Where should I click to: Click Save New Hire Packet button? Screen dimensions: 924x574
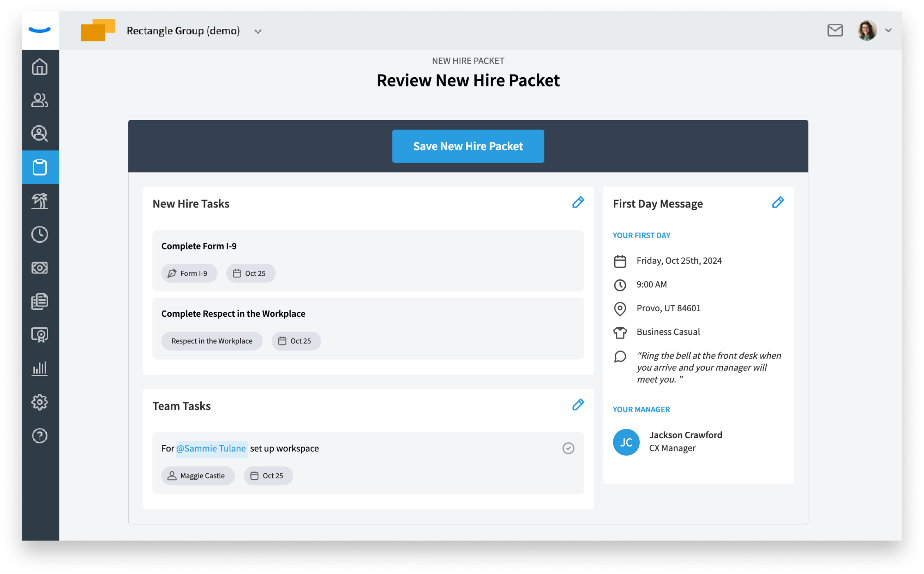pos(468,146)
